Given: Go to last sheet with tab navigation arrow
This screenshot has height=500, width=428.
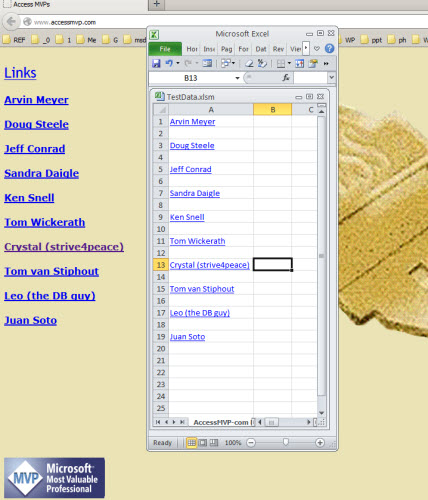Looking at the screenshot, I should [x=182, y=422].
